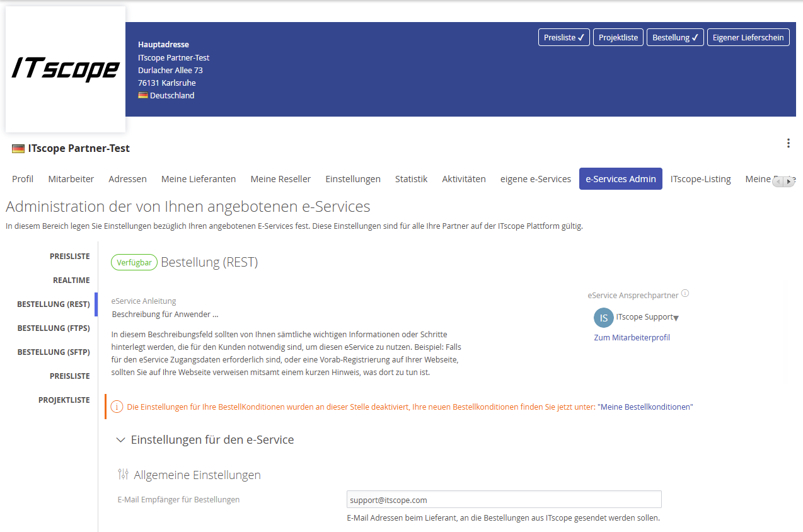Select BESTELLUNG (FTPS) in sidebar
This screenshot has width=803, height=532.
pyautogui.click(x=54, y=328)
